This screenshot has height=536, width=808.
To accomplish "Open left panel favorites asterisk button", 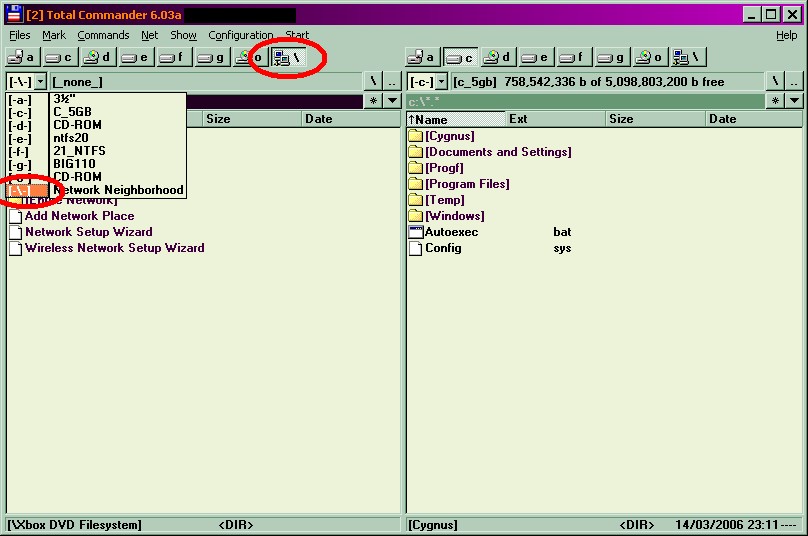I will pyautogui.click(x=373, y=100).
